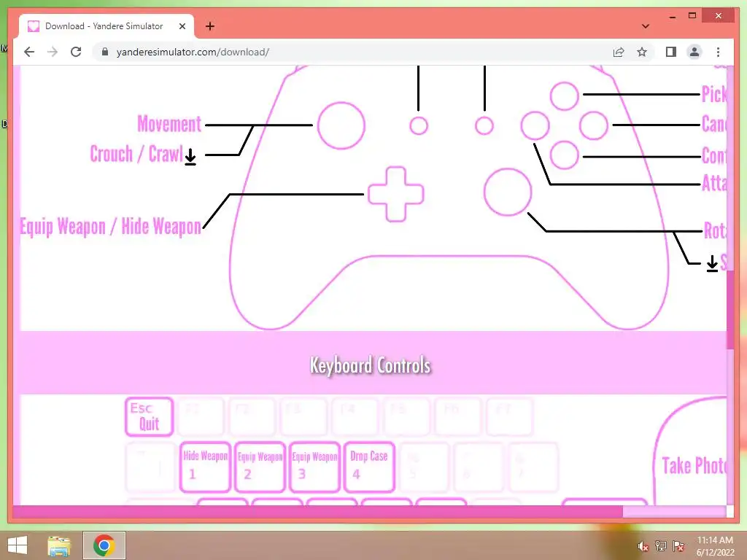
Task: Click the right analog stick circle
Action: point(508,192)
